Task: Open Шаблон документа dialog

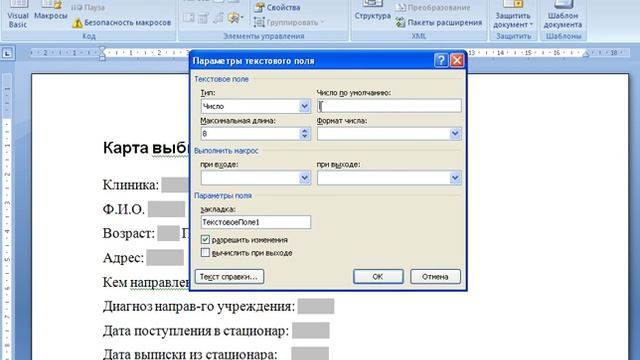Action: point(562,16)
